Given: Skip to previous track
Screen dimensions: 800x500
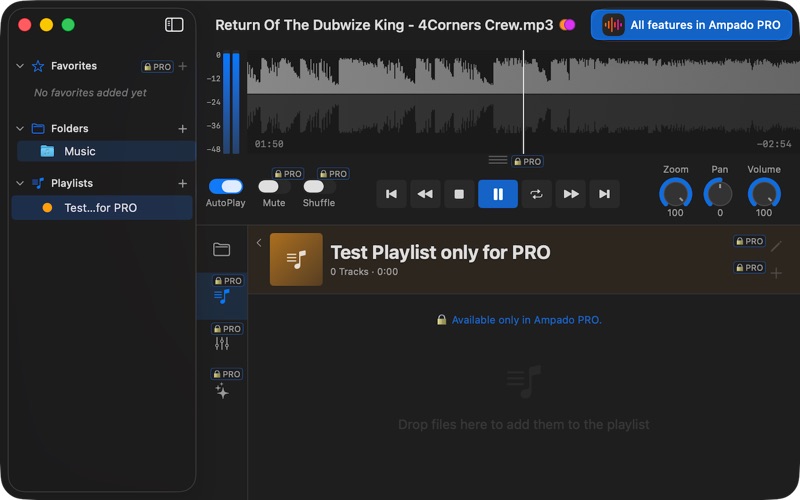Looking at the screenshot, I should pos(391,194).
